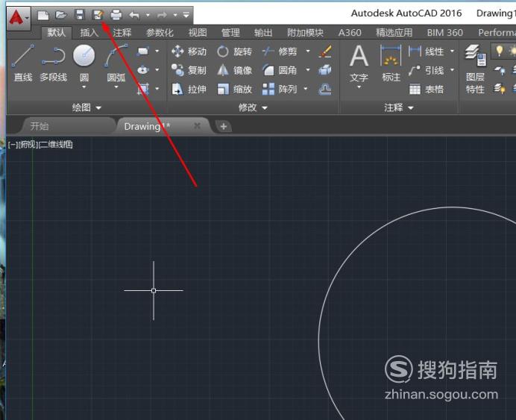Open 图层特性 layer properties
The width and height of the screenshot is (516, 420).
pyautogui.click(x=475, y=69)
